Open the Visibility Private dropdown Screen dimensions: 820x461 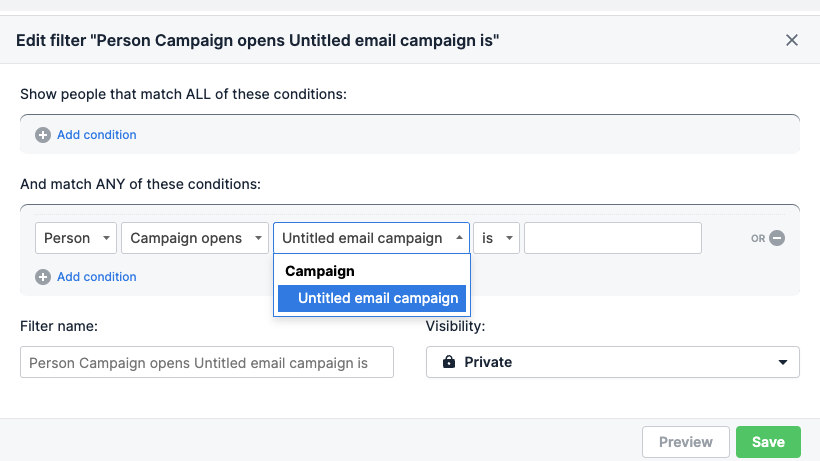pyautogui.click(x=612, y=362)
